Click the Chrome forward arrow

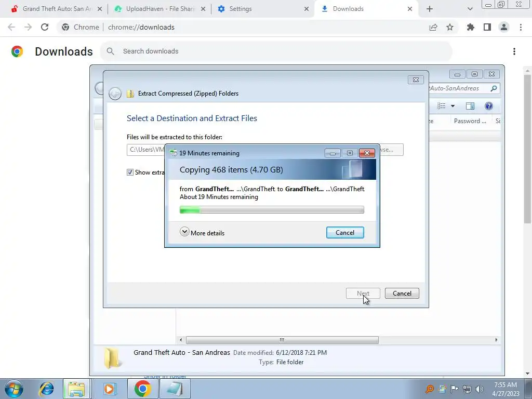(x=28, y=27)
